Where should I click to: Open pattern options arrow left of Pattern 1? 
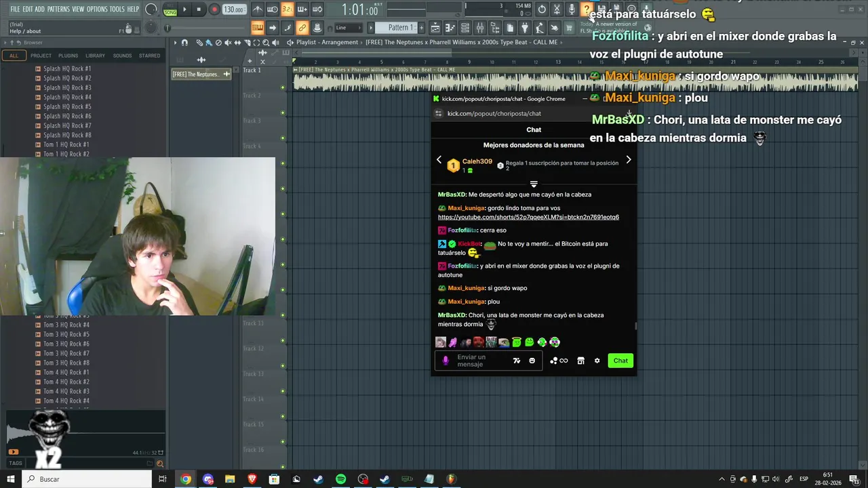[x=371, y=28]
